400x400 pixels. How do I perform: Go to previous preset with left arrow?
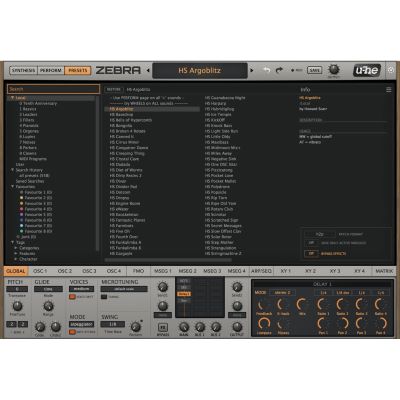pos(148,71)
